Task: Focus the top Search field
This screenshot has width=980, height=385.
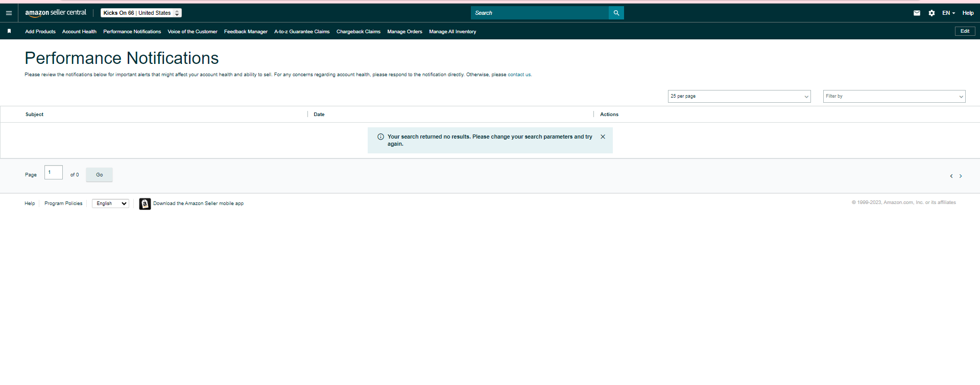Action: pos(540,13)
